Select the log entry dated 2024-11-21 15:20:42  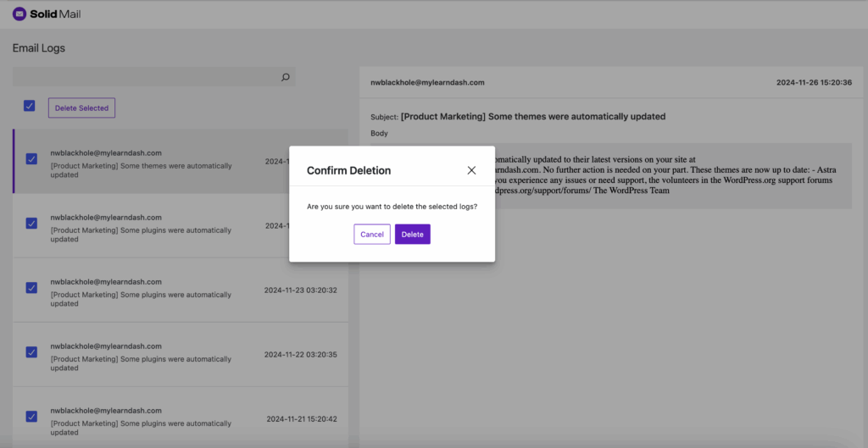141,423
